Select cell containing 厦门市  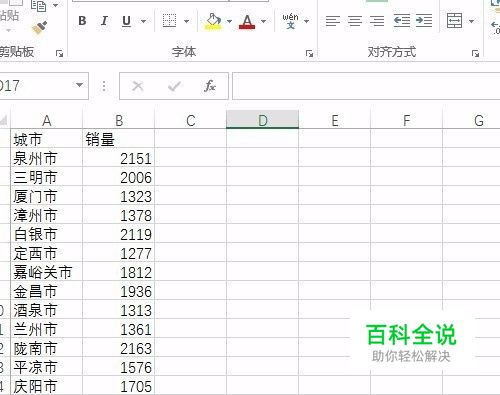[x=47, y=196]
